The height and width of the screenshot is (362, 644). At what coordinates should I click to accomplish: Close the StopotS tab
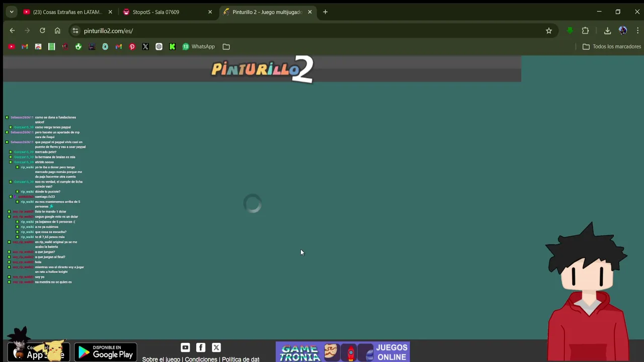210,12
